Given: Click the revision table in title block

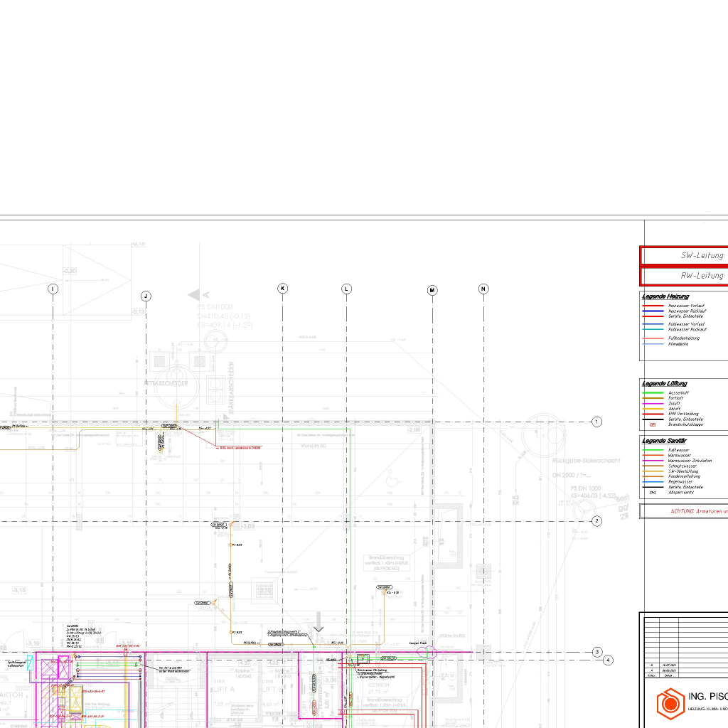Looking at the screenshot, I should (686, 647).
